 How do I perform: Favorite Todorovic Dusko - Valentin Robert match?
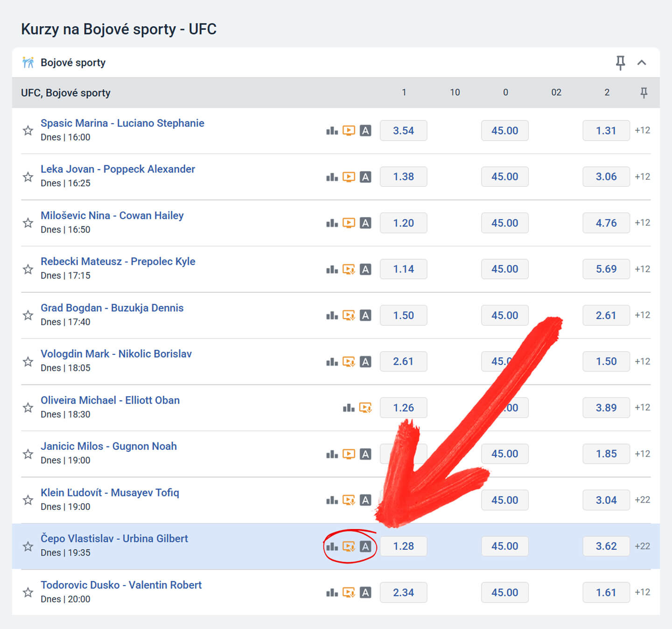(x=28, y=593)
